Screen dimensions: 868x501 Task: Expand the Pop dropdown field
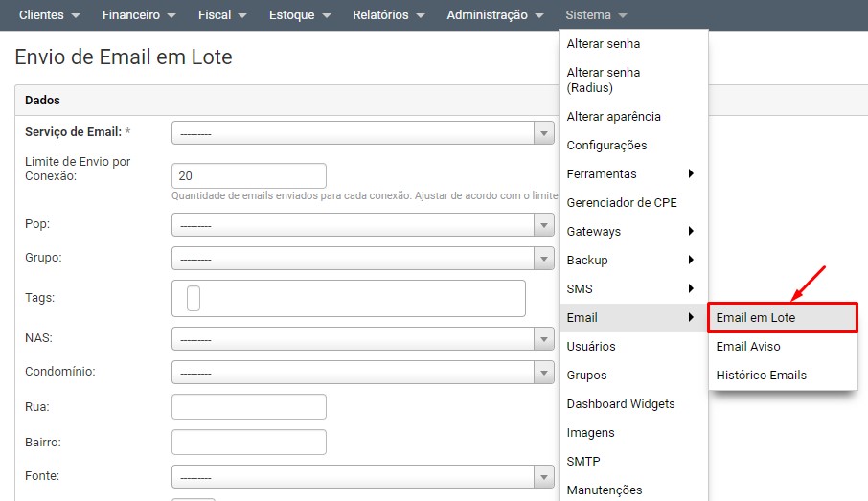pos(362,225)
